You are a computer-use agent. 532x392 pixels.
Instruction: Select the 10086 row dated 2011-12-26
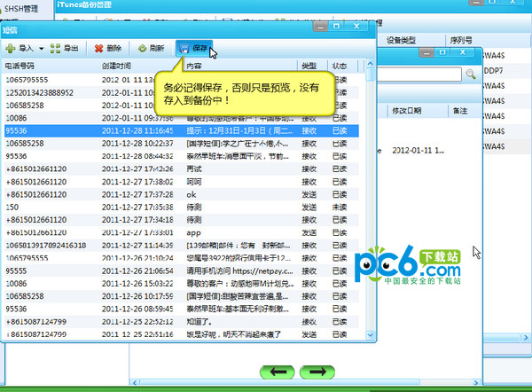pyautogui.click(x=182, y=284)
